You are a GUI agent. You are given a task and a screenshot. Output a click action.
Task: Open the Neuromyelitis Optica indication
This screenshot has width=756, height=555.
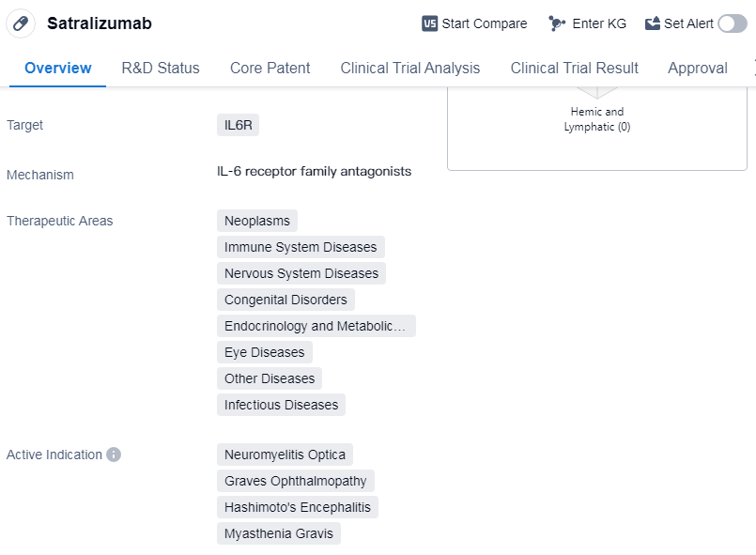[x=285, y=455]
